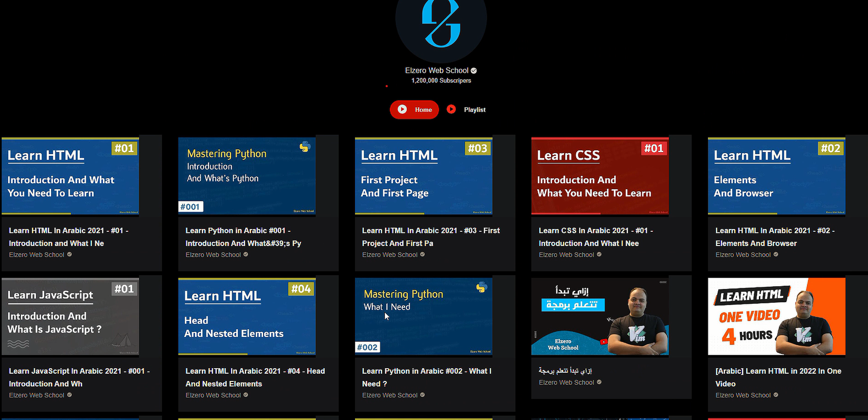Viewport: 868px width, 420px height.
Task: Click verified badge on the Arabic-titled programming card
Action: tap(599, 382)
